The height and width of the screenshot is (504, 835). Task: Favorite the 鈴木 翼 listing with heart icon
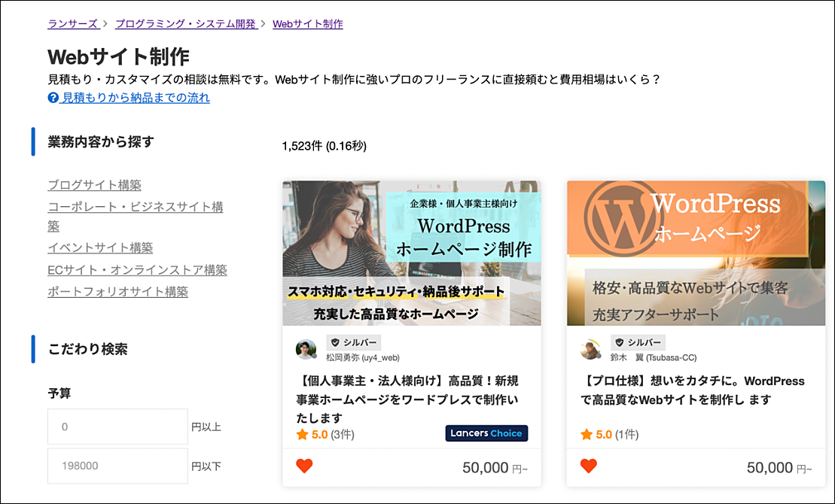[x=589, y=466]
